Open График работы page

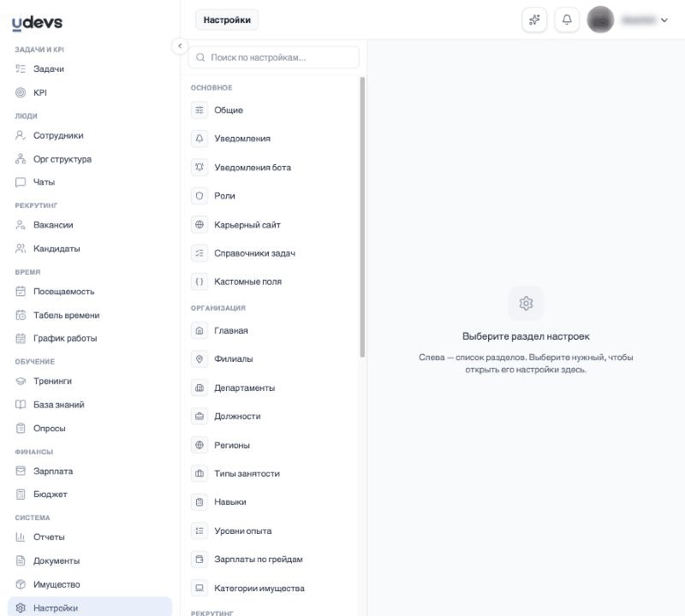click(x=90, y=338)
